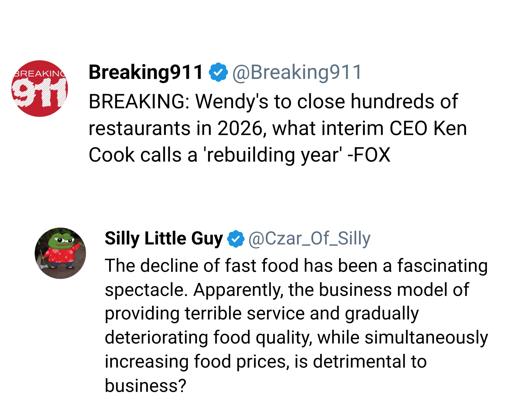Click Silly Little Guy's verified checkmark badge

click(x=235, y=239)
